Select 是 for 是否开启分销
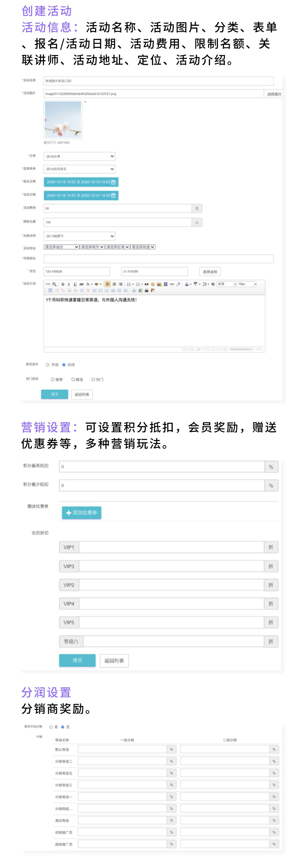The image size is (302, 868). (51, 727)
